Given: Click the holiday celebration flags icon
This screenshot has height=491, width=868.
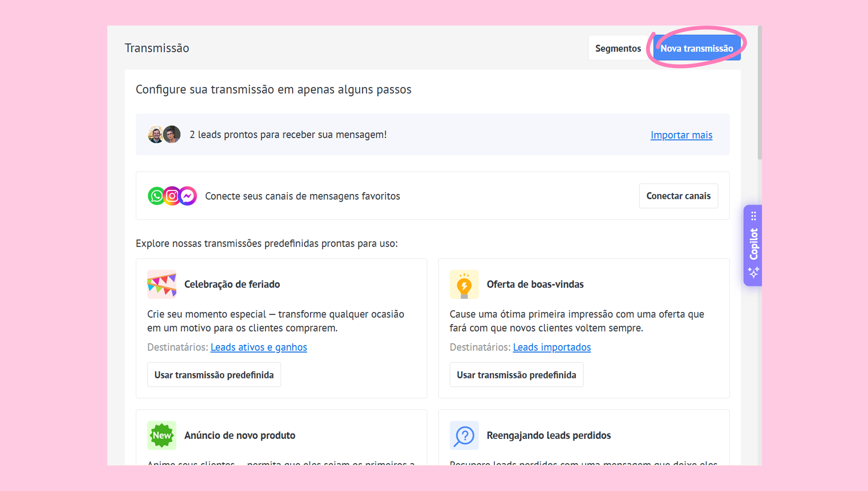Looking at the screenshot, I should coord(162,284).
